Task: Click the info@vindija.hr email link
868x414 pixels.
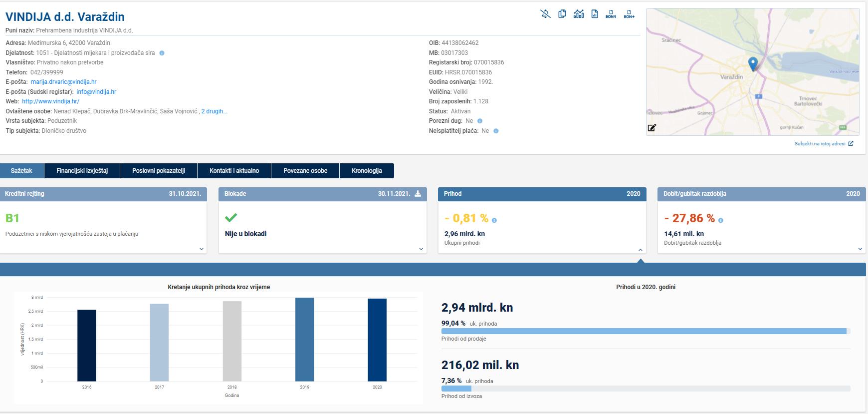Action: [96, 92]
